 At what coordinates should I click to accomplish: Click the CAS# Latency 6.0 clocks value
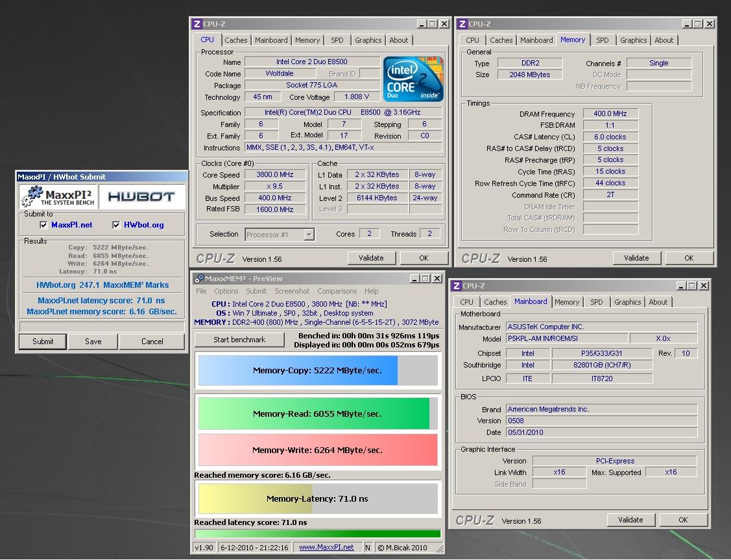(x=610, y=137)
